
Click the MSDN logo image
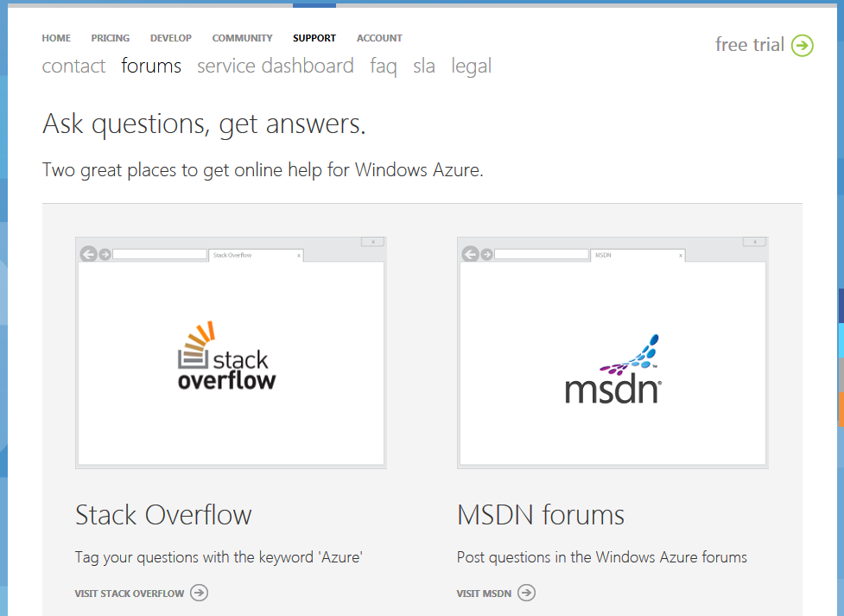click(613, 370)
